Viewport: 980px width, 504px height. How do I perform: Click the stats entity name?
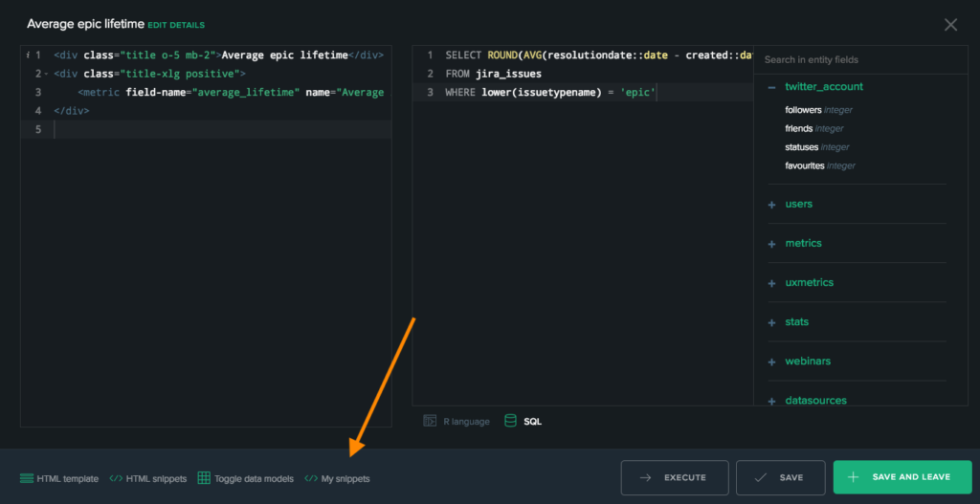(797, 322)
